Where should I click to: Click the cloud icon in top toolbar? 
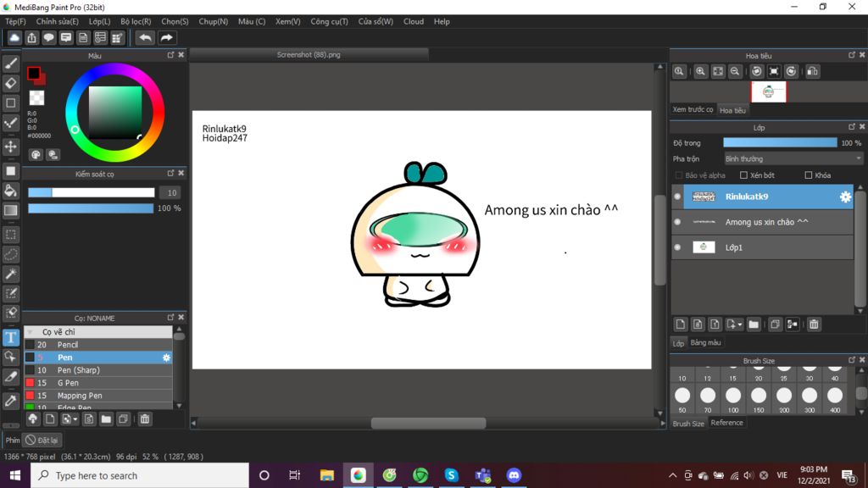click(x=14, y=37)
